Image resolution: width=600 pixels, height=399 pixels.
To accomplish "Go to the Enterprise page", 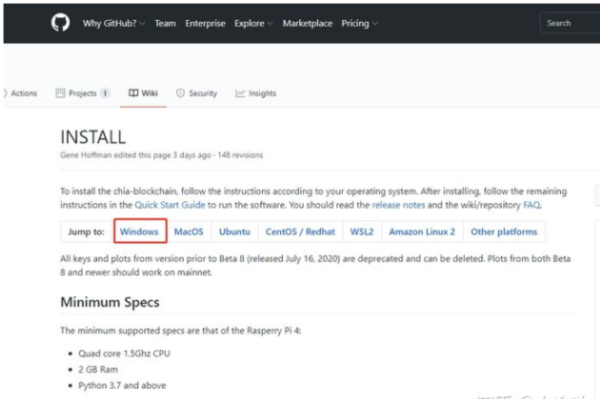I will tap(205, 23).
